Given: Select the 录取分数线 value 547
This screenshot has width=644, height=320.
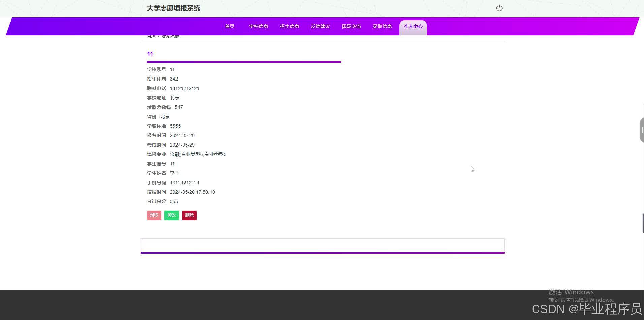Looking at the screenshot, I should pyautogui.click(x=179, y=107).
